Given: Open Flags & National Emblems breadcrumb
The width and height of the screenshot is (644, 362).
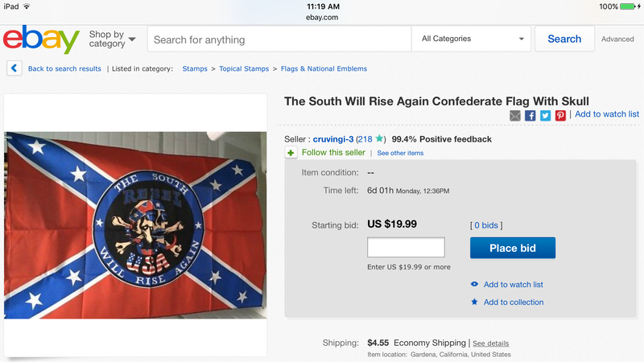Looking at the screenshot, I should tap(324, 69).
